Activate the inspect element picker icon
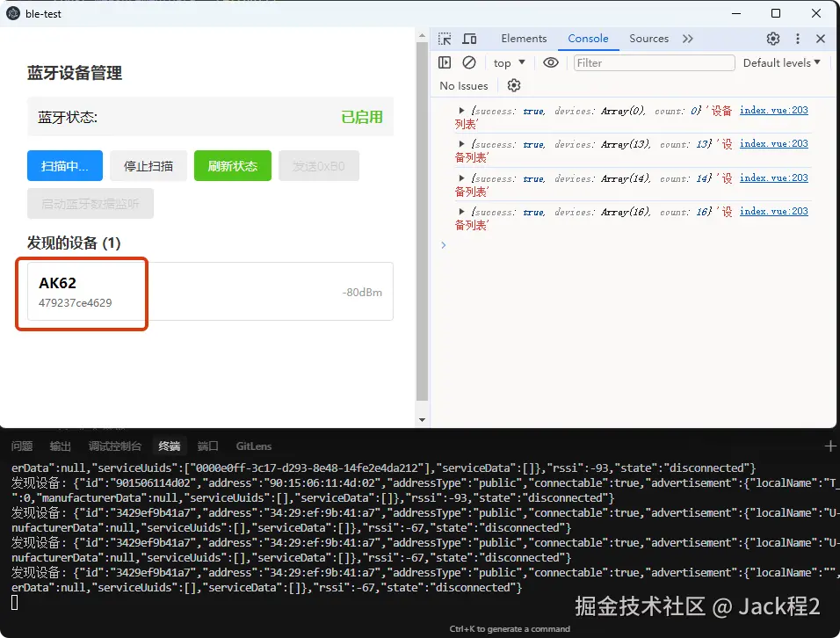This screenshot has width=840, height=638. pyautogui.click(x=445, y=39)
